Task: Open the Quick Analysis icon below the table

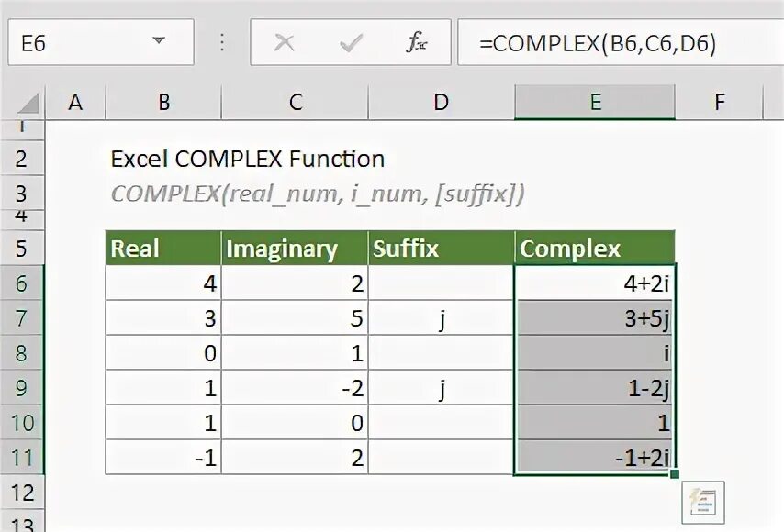Action: [x=702, y=503]
